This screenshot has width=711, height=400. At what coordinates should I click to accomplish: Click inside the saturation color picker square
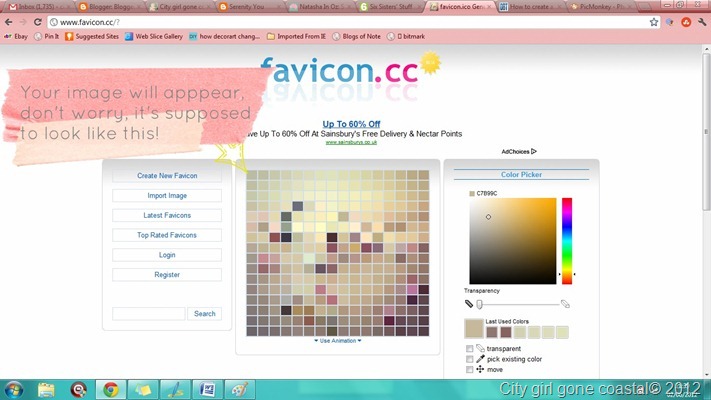click(x=513, y=241)
